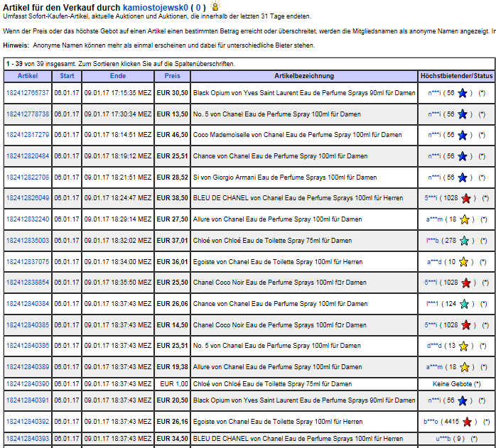Open item 182412778738
Screen dimensions: 496x448
(x=28, y=114)
